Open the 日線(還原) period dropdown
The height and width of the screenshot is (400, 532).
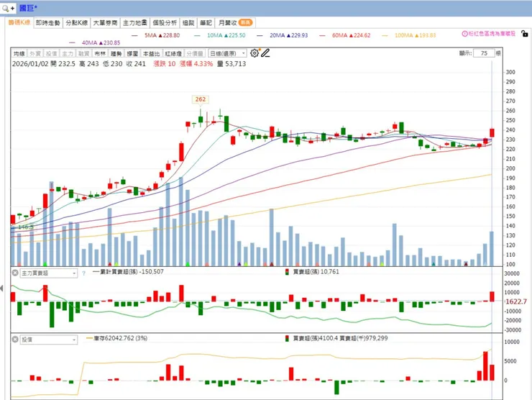pos(227,53)
